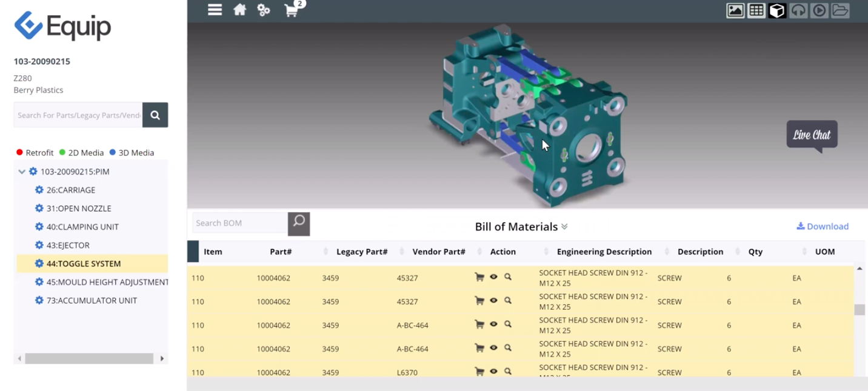The image size is (868, 391).
Task: Toggle eye icon on first A-BC-464 row
Action: click(493, 324)
